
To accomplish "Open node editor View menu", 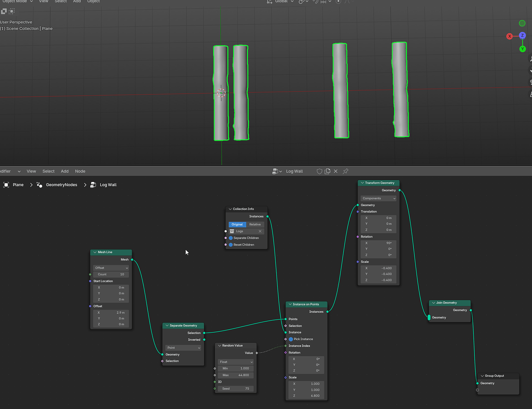I will coord(32,171).
